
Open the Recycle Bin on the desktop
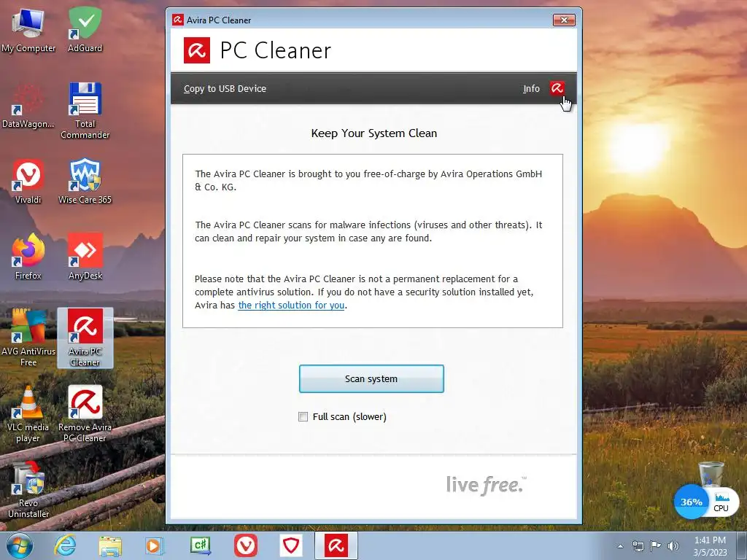[x=711, y=474]
